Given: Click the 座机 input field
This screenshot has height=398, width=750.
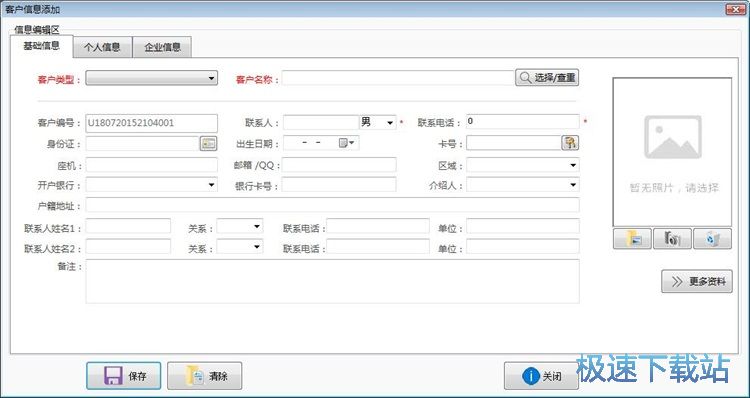Looking at the screenshot, I should point(152,165).
